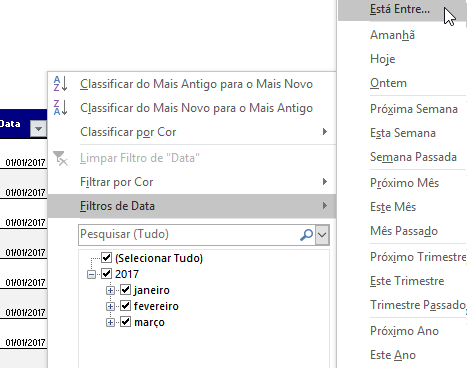Image resolution: width=467 pixels, height=368 pixels.
Task: Click the A-Z ascending sort icon
Action: [60, 84]
